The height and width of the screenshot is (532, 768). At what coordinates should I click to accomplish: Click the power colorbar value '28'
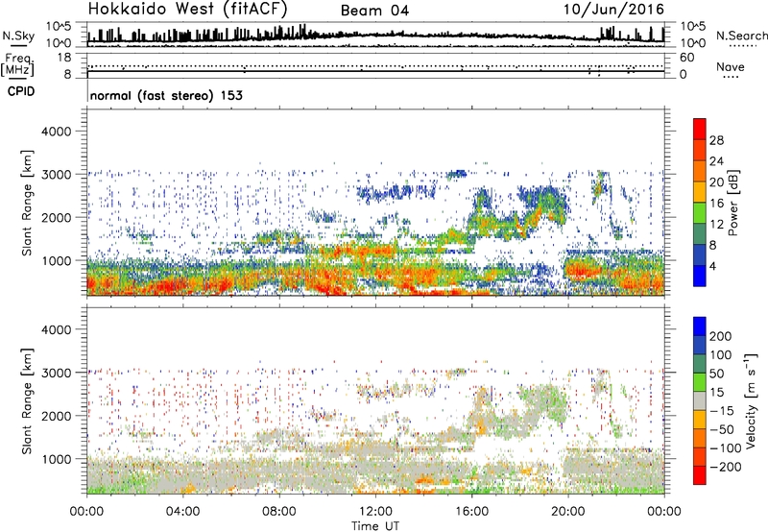point(716,140)
